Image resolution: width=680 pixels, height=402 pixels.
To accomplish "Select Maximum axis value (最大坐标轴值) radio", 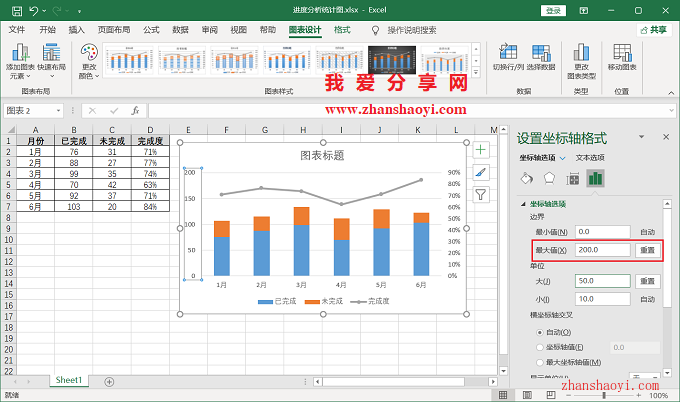I will [540, 363].
